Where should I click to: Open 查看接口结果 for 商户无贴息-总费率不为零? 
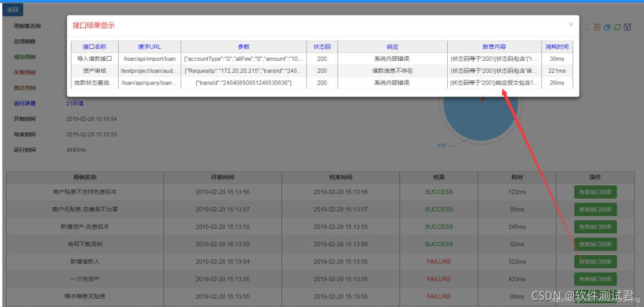[595, 209]
